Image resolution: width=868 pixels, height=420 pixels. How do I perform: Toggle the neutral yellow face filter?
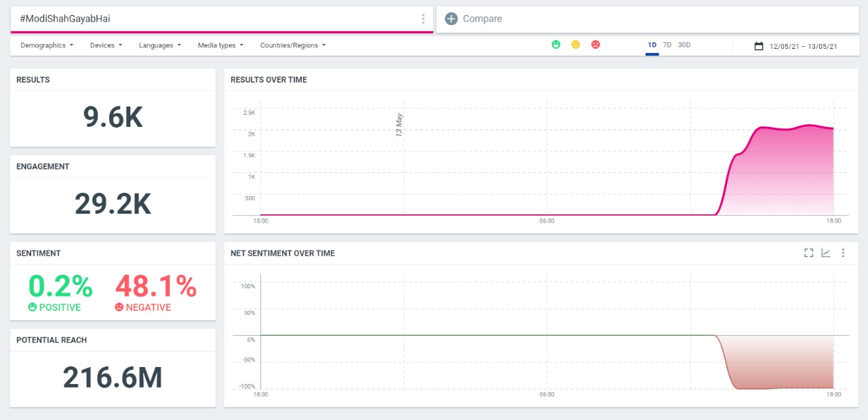click(x=576, y=45)
